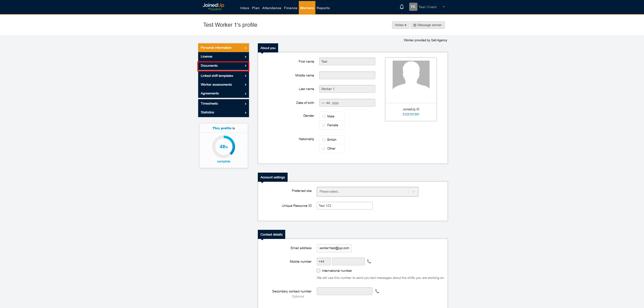Click phone icon beside Secondary contact number
This screenshot has height=308, width=644.
(x=377, y=291)
